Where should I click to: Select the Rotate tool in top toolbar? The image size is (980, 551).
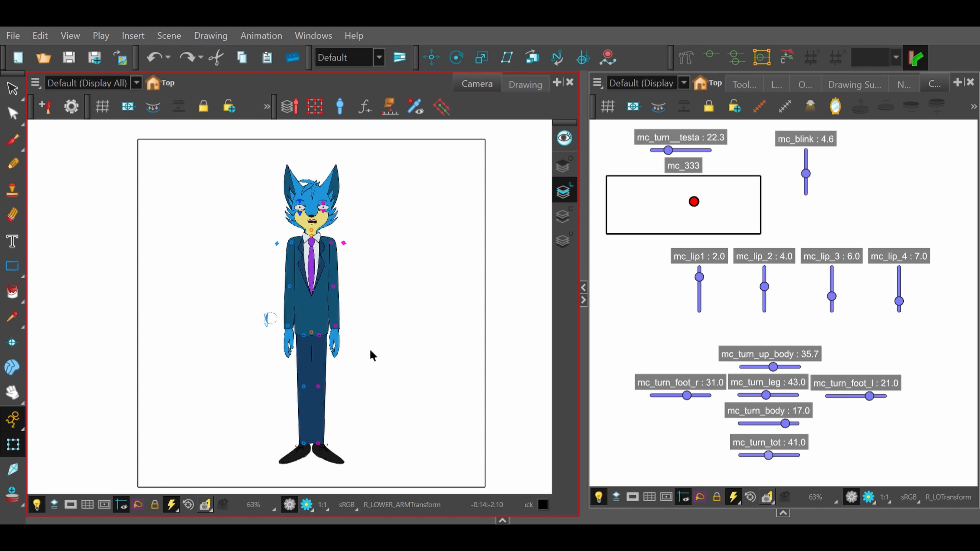click(456, 57)
